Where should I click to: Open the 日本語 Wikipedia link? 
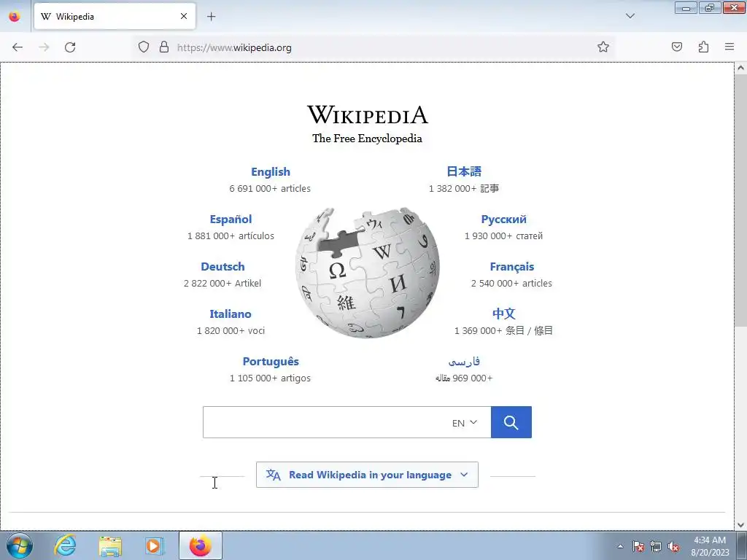point(464,171)
